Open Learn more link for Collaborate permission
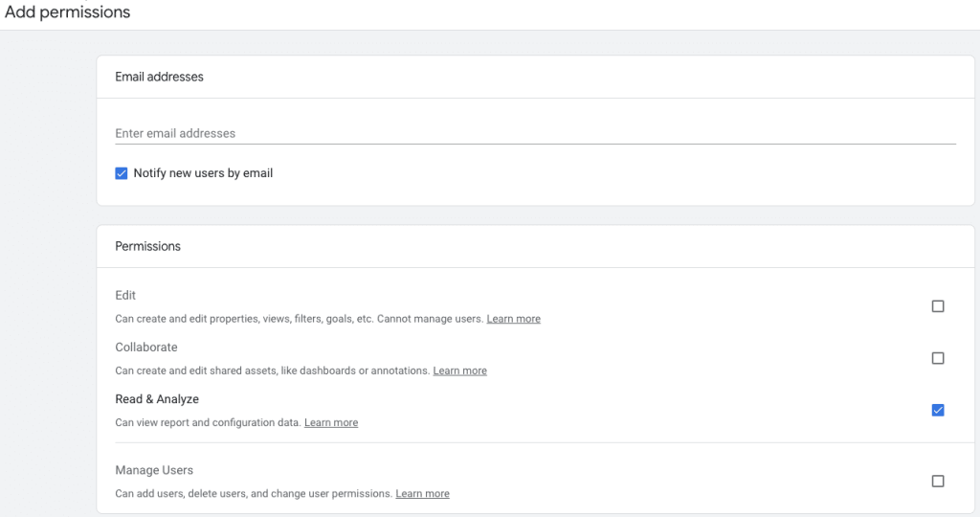 click(x=460, y=371)
